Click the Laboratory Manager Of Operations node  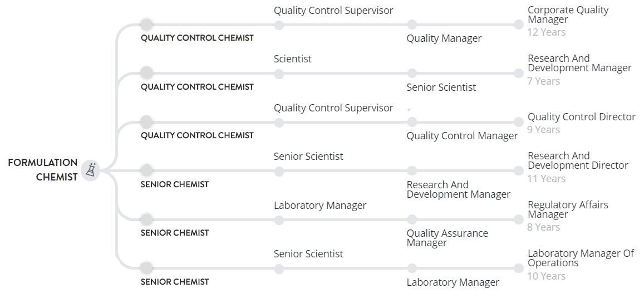519,268
